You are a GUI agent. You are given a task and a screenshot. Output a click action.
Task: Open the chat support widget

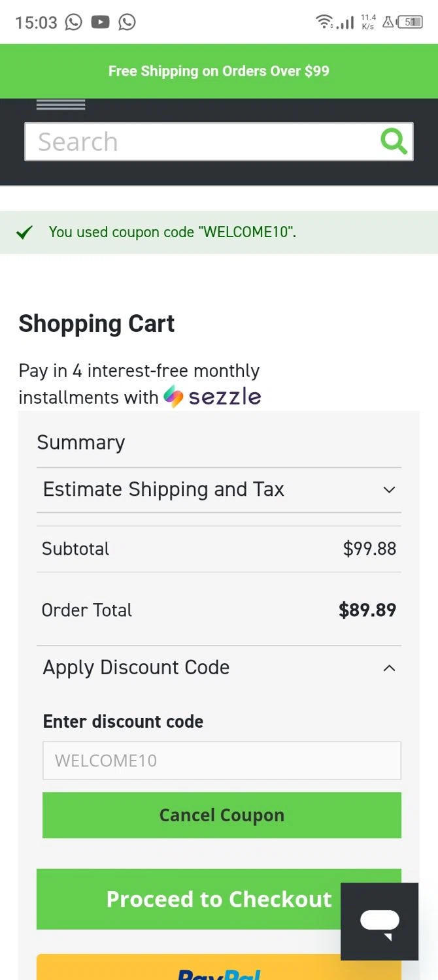coord(379,921)
